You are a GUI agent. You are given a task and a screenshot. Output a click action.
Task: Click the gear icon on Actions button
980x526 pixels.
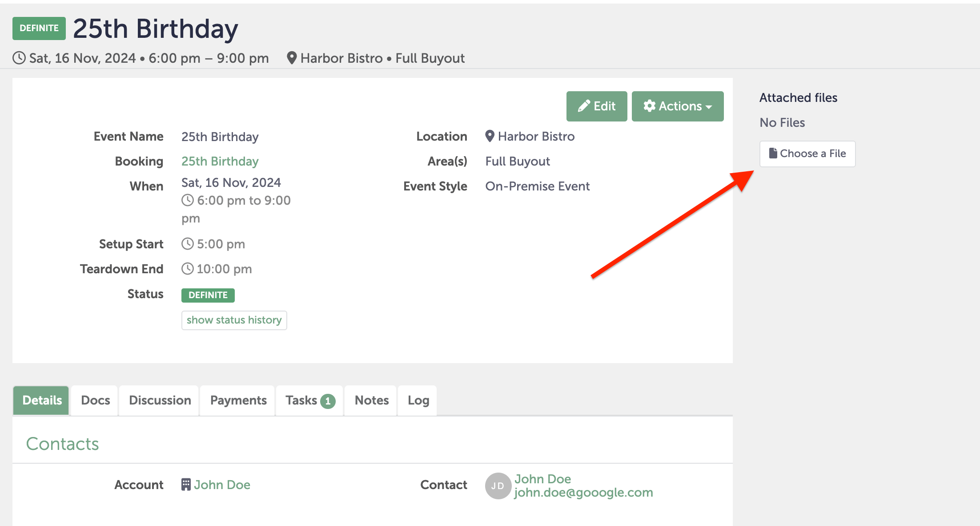coord(649,106)
